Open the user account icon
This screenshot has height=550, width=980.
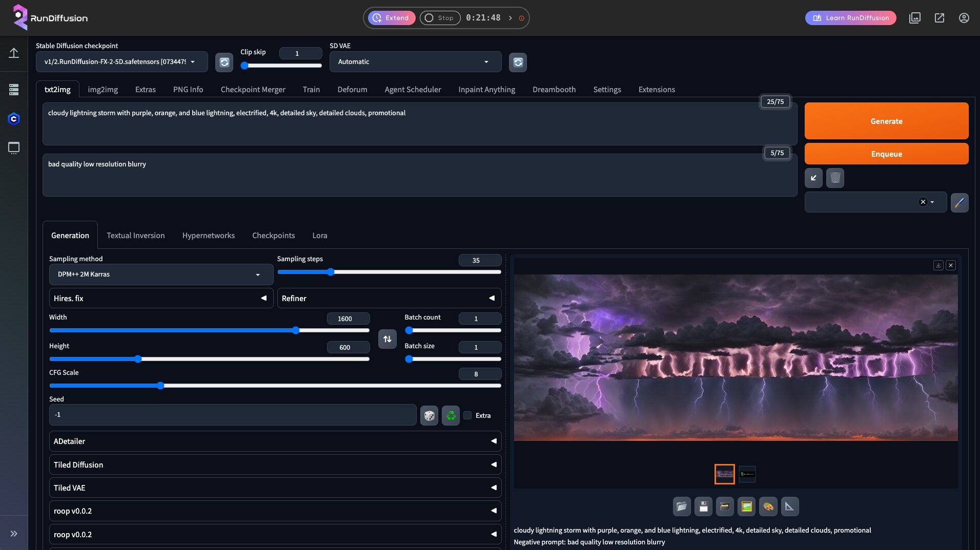964,18
